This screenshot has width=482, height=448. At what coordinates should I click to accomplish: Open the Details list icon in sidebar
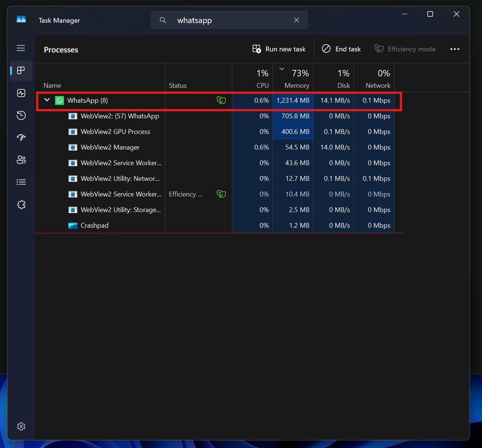pos(21,182)
